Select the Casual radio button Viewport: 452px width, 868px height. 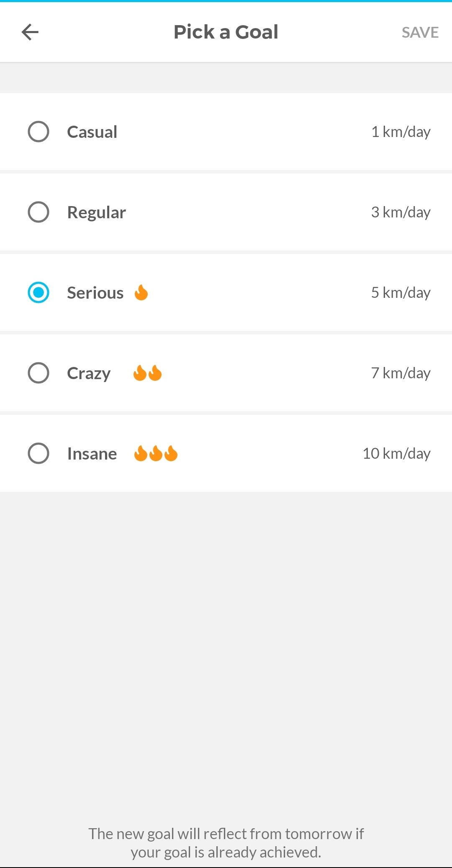click(39, 132)
